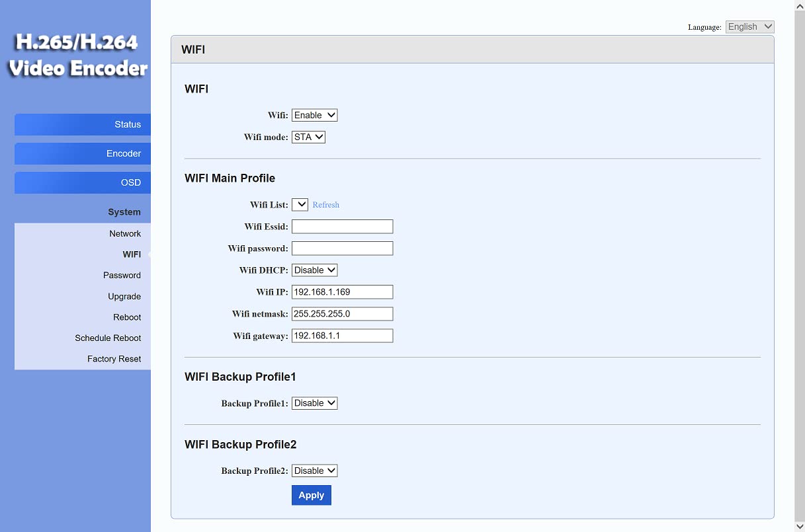The width and height of the screenshot is (805, 532).
Task: Click the Schedule Reboot menu item
Action: tap(108, 338)
